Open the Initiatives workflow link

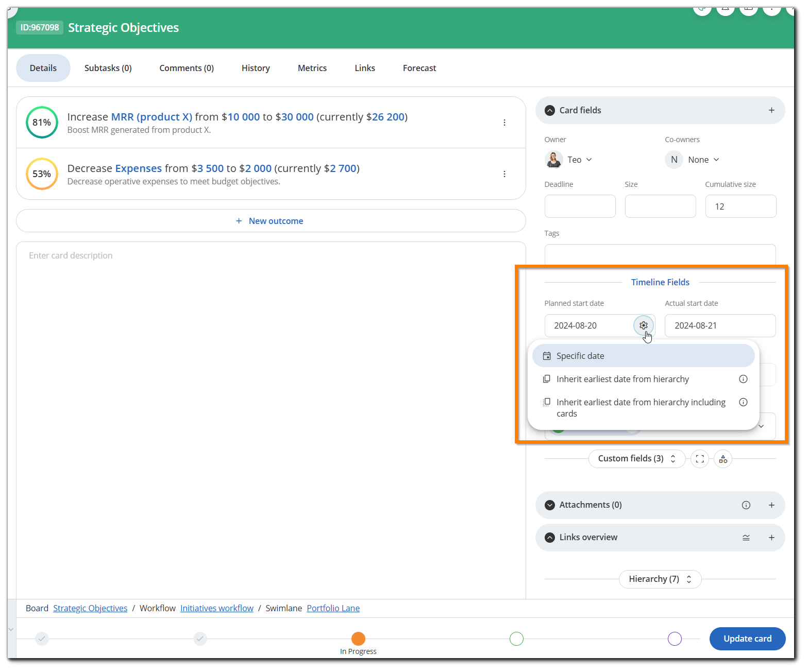(x=217, y=608)
